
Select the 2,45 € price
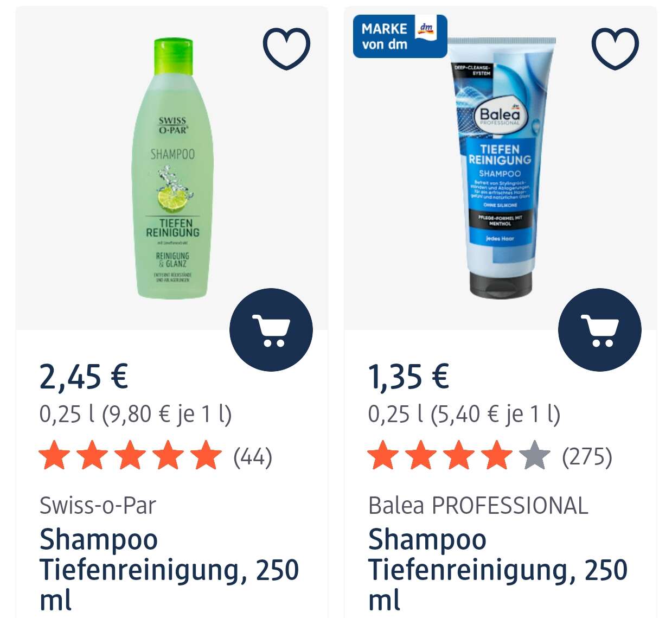click(x=84, y=377)
